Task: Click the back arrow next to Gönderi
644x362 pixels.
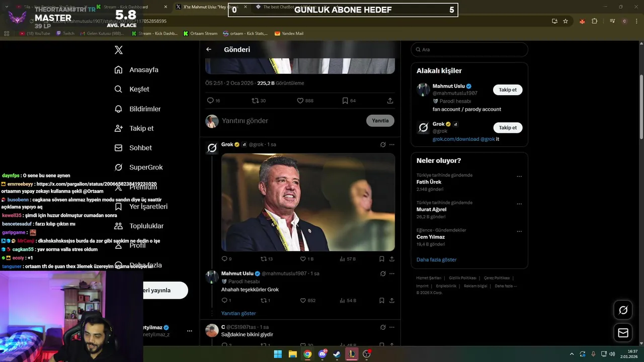Action: [x=209, y=49]
